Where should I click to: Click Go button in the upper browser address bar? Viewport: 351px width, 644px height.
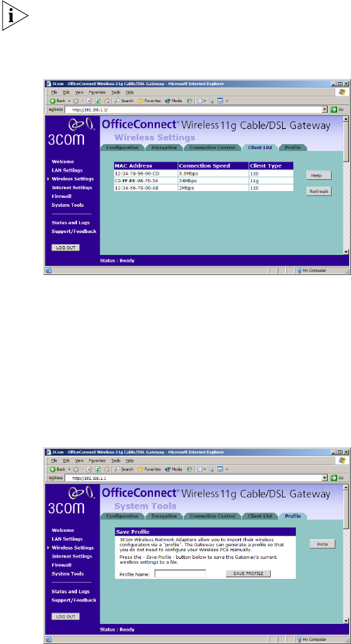coord(337,110)
